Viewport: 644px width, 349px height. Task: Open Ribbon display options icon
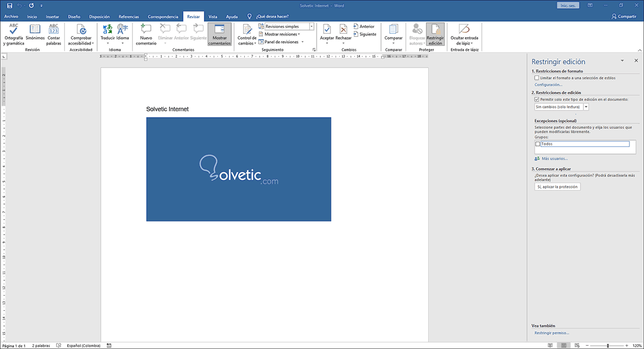pyautogui.click(x=590, y=5)
